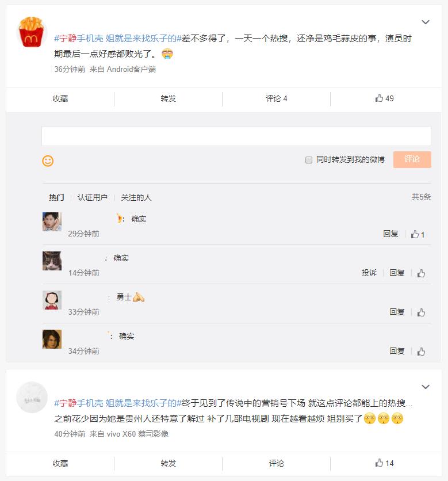448x481 pixels.
Task: Click inside the comment input box
Action: click(x=236, y=135)
